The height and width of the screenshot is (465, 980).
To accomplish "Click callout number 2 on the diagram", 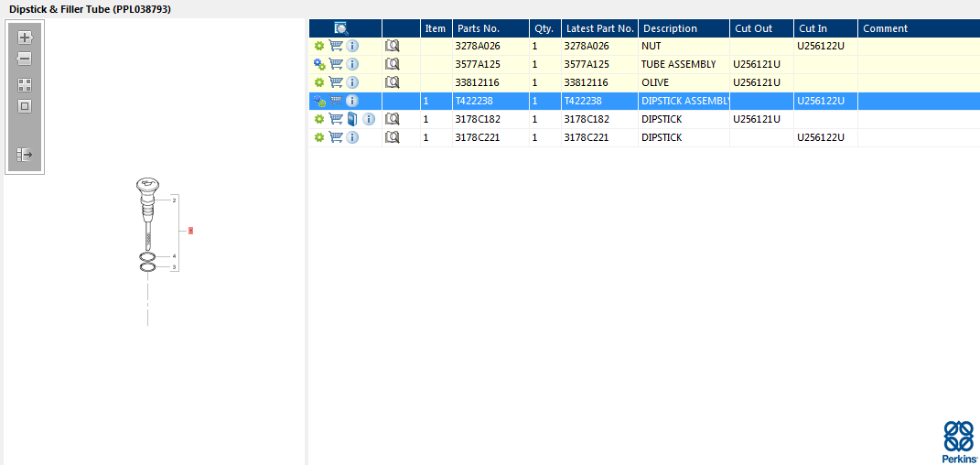I will point(175,200).
